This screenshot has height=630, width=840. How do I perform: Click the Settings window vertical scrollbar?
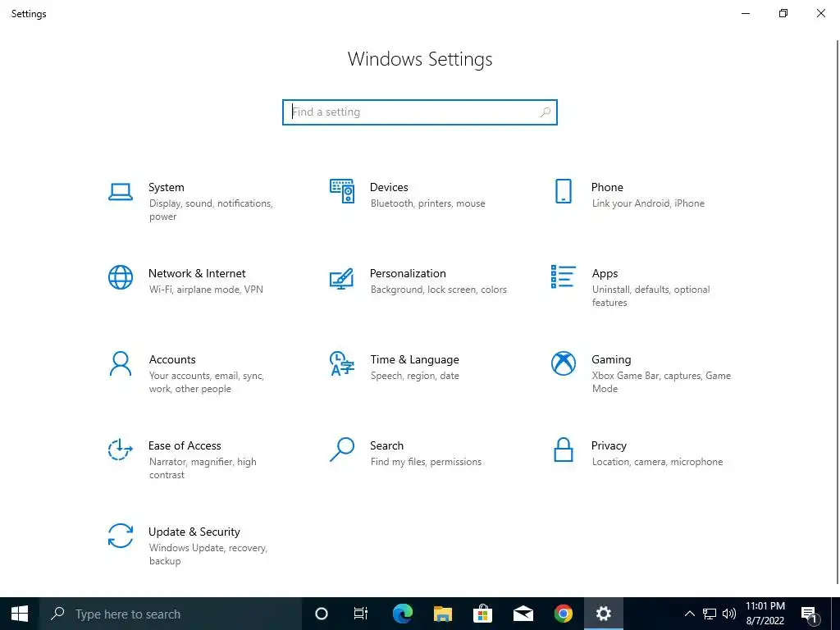tap(838, 311)
